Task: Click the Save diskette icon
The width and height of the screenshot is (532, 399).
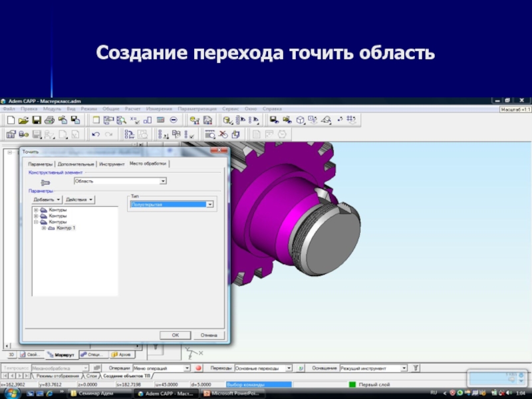Action: pos(37,120)
